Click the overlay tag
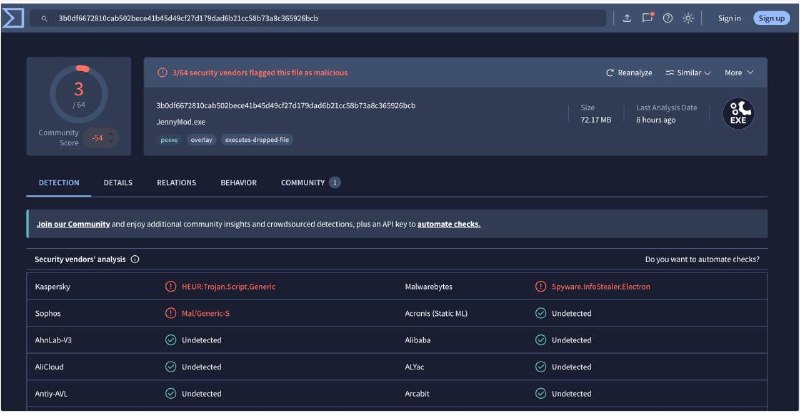 coord(202,140)
